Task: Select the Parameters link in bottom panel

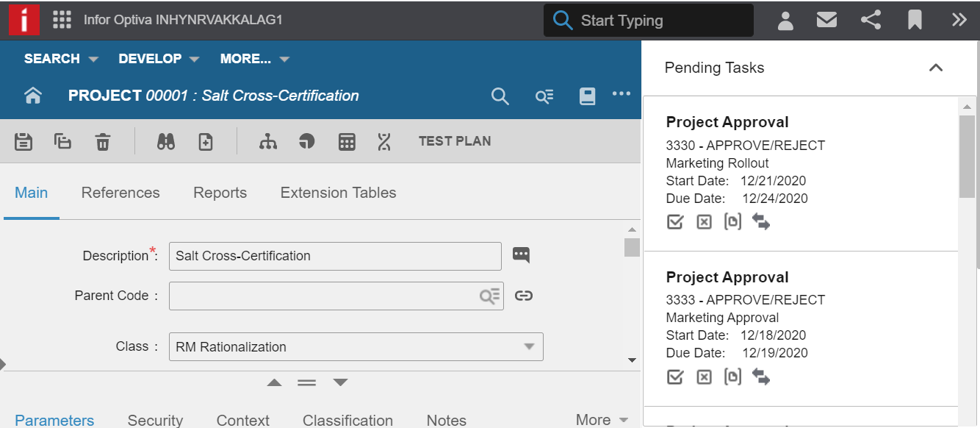Action: pos(54,419)
